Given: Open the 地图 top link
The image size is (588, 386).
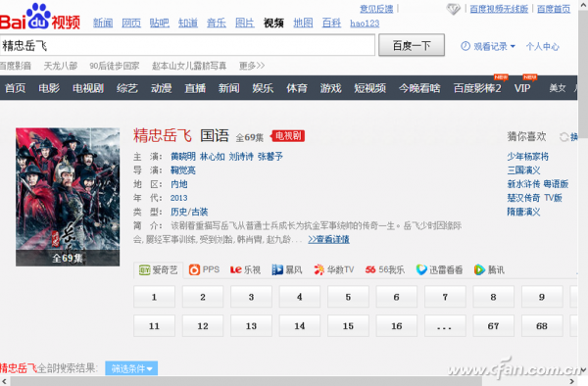Looking at the screenshot, I should tap(303, 24).
